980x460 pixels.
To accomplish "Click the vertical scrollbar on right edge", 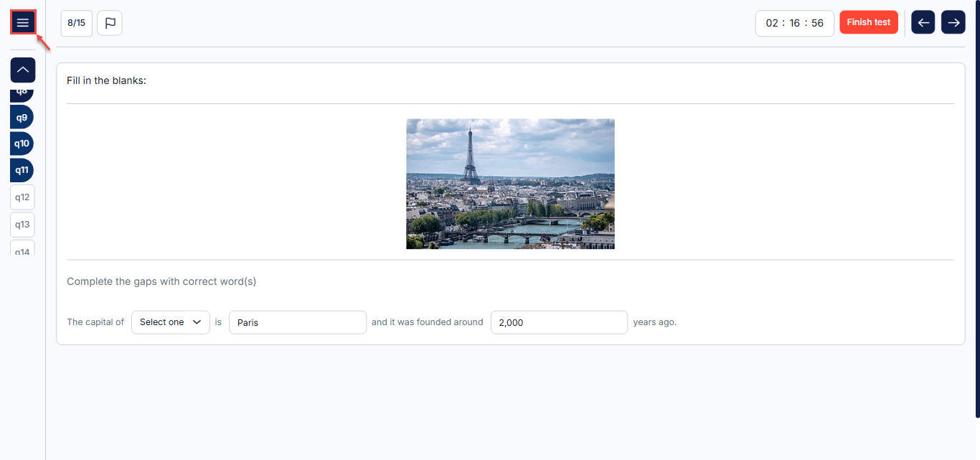I will [x=977, y=208].
